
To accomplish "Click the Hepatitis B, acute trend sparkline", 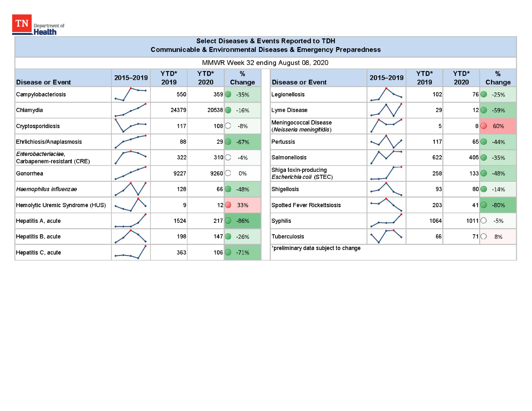I will [x=131, y=237].
